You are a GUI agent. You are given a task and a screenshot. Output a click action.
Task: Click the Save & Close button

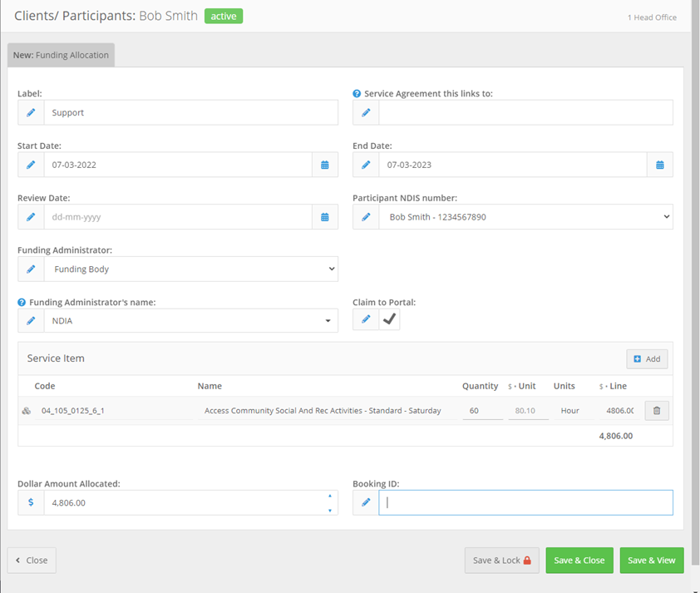tap(579, 561)
